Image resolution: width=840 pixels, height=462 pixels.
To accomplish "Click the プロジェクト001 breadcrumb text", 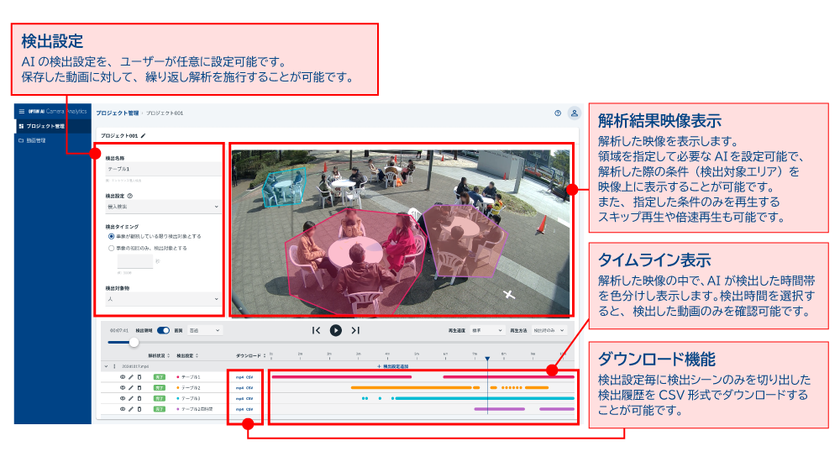I will [164, 113].
